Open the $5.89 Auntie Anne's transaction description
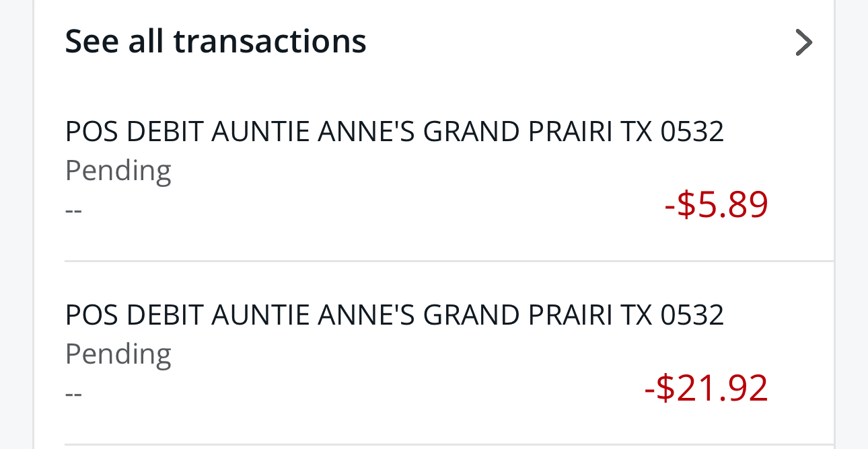Screen dimensions: 868x449 tap(394, 132)
